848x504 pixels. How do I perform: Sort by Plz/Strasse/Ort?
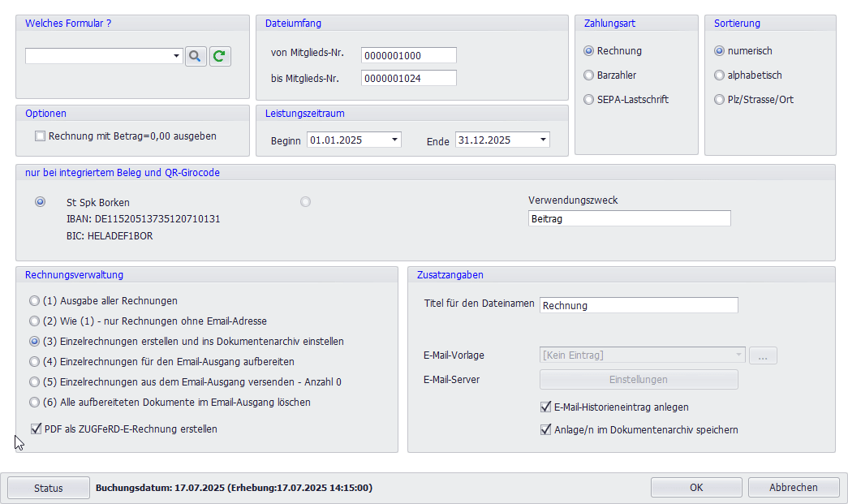[x=719, y=100]
